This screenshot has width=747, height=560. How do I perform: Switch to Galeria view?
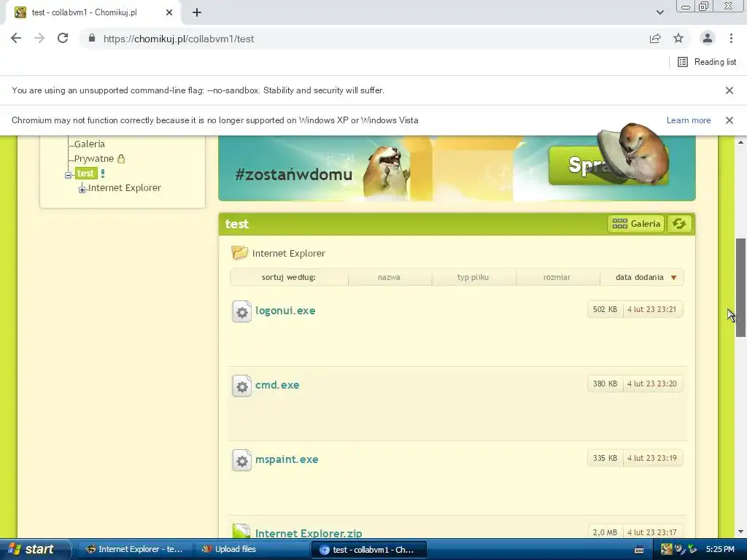coord(636,224)
